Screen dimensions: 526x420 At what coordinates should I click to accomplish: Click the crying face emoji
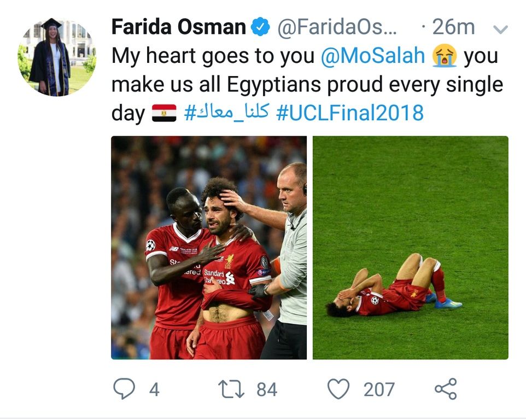click(444, 56)
